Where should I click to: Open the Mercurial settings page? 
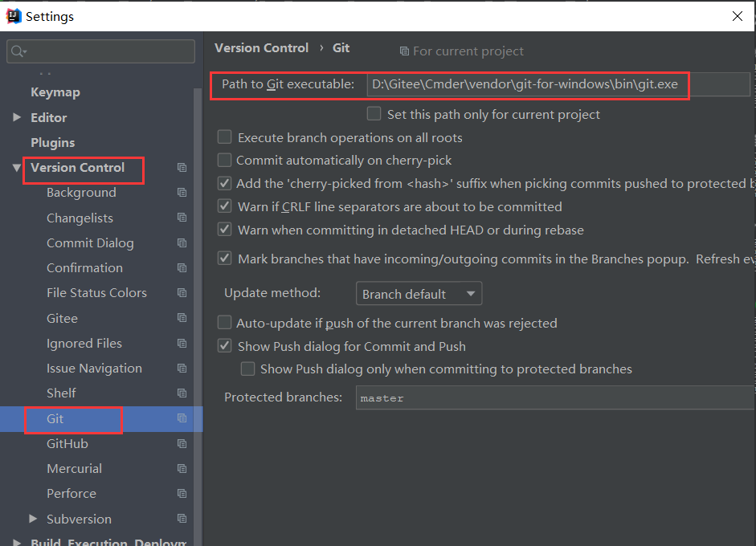(74, 469)
